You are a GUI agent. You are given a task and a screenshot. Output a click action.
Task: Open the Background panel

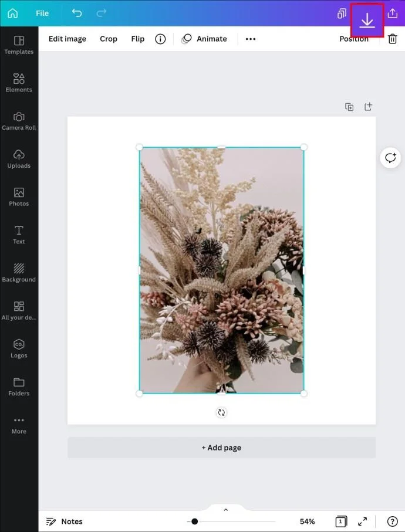point(19,273)
